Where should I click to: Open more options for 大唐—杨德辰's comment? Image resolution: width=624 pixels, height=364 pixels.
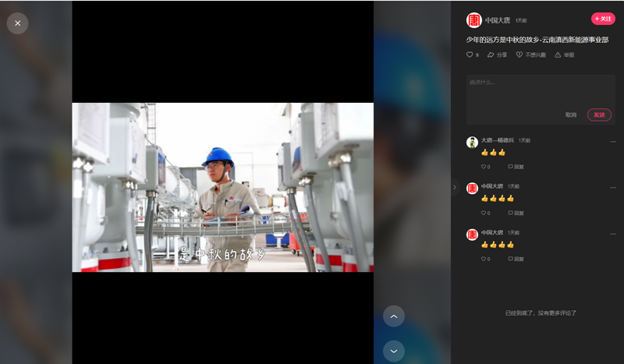click(612, 141)
